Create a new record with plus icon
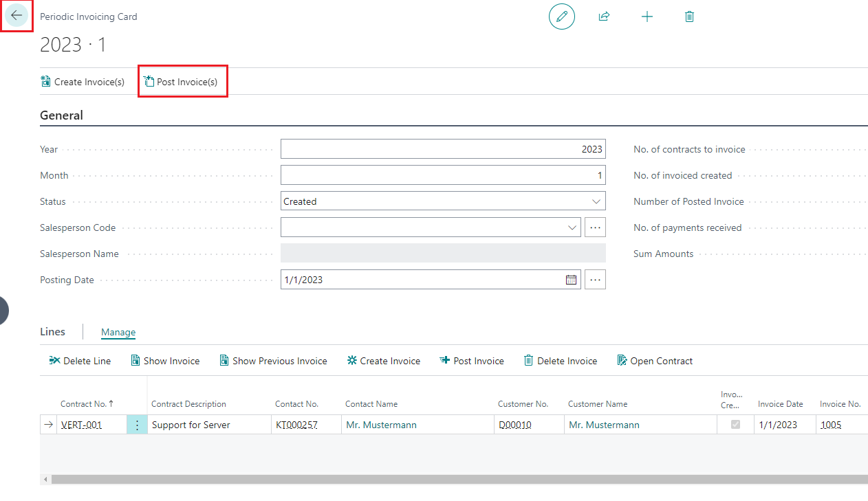The width and height of the screenshot is (868, 501). coord(647,16)
